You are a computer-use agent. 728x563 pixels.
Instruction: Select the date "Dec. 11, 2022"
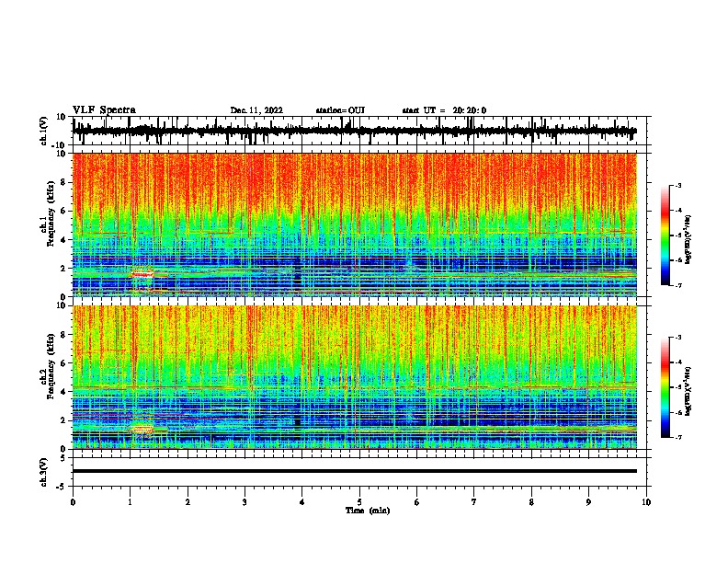click(x=256, y=110)
